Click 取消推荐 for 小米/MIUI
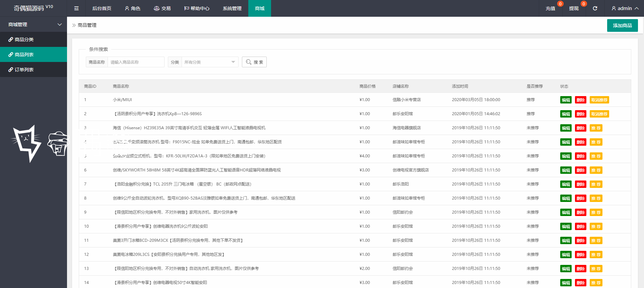The width and height of the screenshot is (644, 288). click(599, 100)
